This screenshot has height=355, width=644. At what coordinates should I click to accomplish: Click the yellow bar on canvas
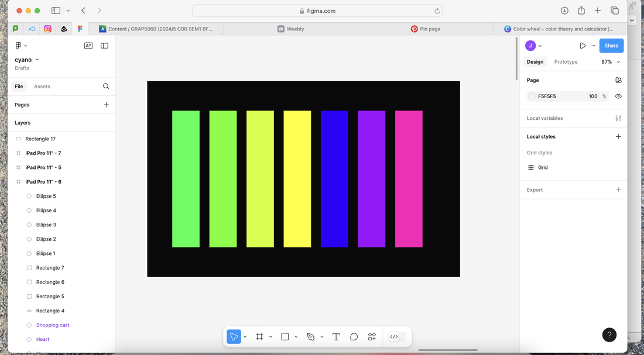click(297, 179)
